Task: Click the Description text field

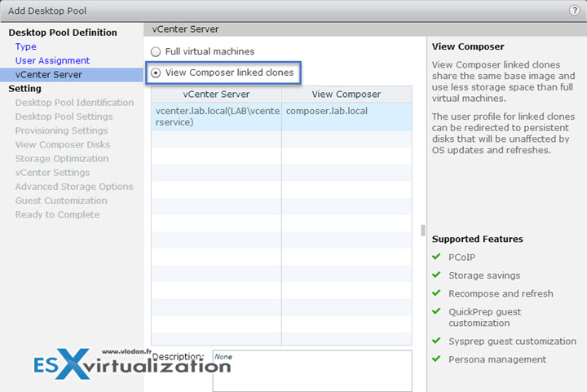Action: pyautogui.click(x=312, y=371)
